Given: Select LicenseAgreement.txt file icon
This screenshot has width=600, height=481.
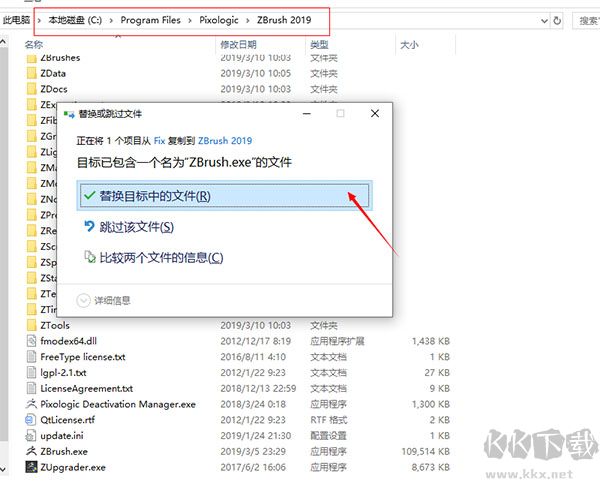Looking at the screenshot, I should click(x=31, y=388).
